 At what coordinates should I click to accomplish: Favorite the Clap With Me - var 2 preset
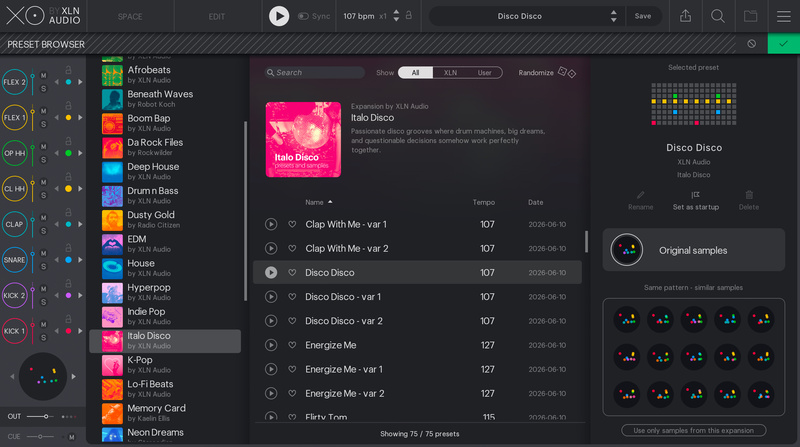(292, 249)
